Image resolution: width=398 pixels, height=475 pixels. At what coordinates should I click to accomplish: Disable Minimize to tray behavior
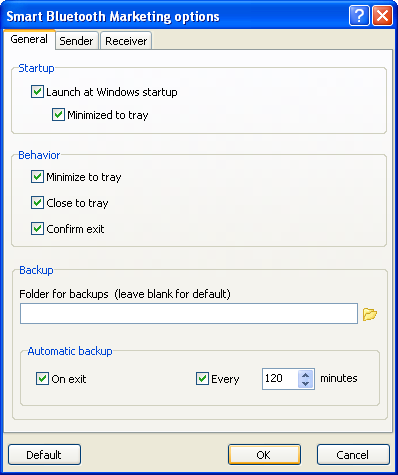37,176
